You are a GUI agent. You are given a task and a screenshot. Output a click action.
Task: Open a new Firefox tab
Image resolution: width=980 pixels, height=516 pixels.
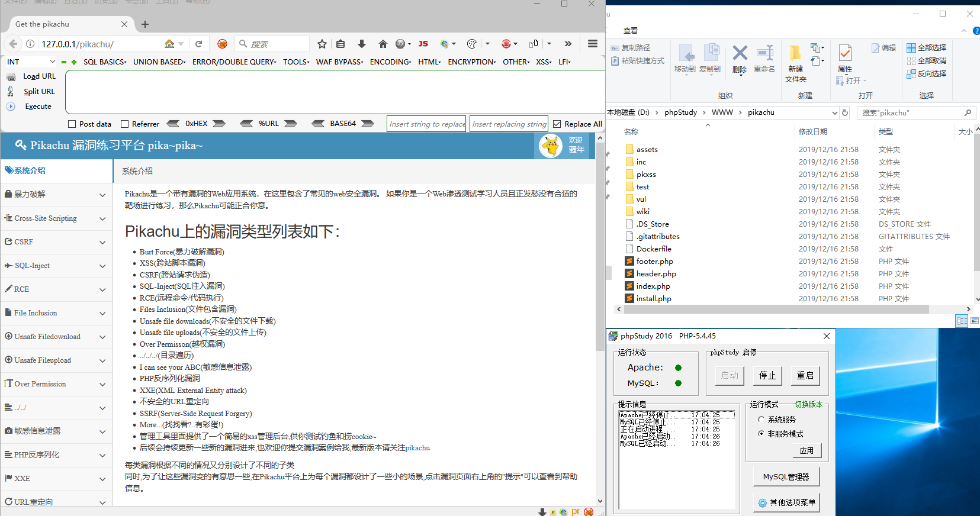(x=145, y=24)
